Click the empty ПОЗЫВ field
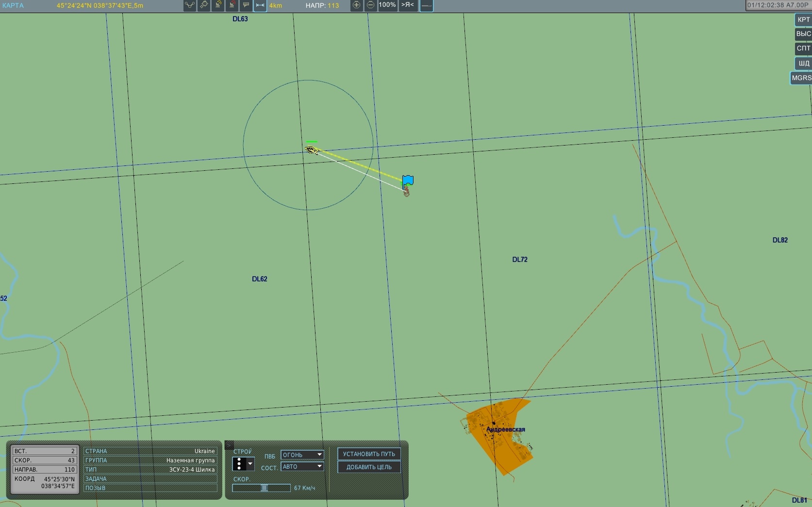The width and height of the screenshot is (812, 507). coord(150,488)
